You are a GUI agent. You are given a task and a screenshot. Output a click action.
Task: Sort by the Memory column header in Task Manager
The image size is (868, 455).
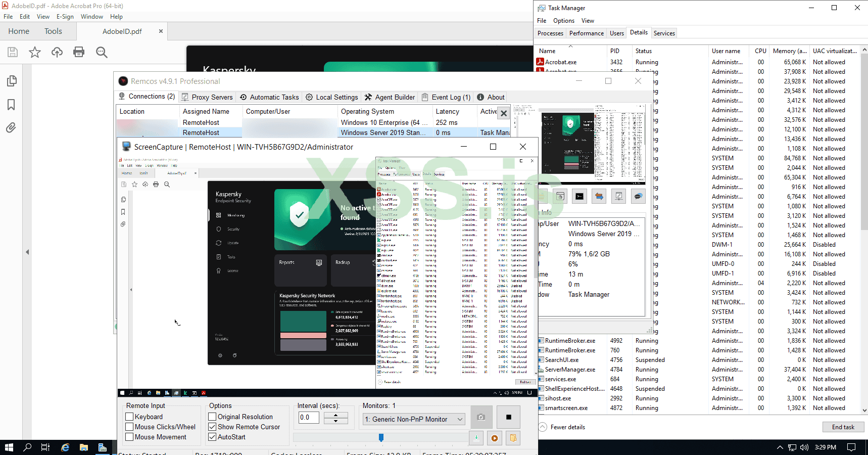point(789,51)
